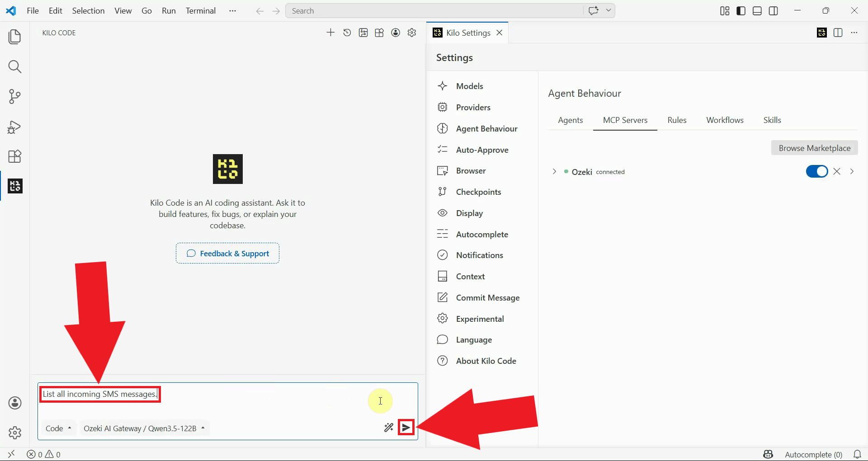Screen dimensions: 868x461
Task: Open the Run and Debug view
Action: pos(15,127)
